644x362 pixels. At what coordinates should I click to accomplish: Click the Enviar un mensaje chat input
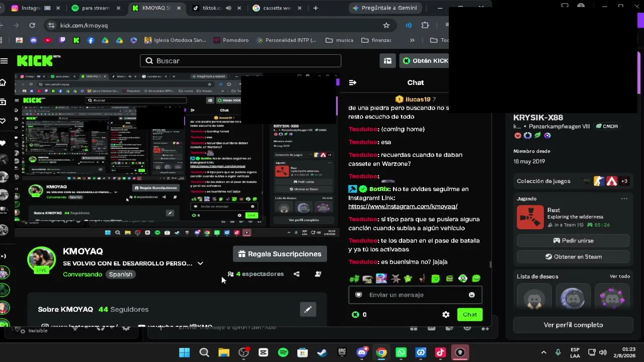[x=415, y=295]
